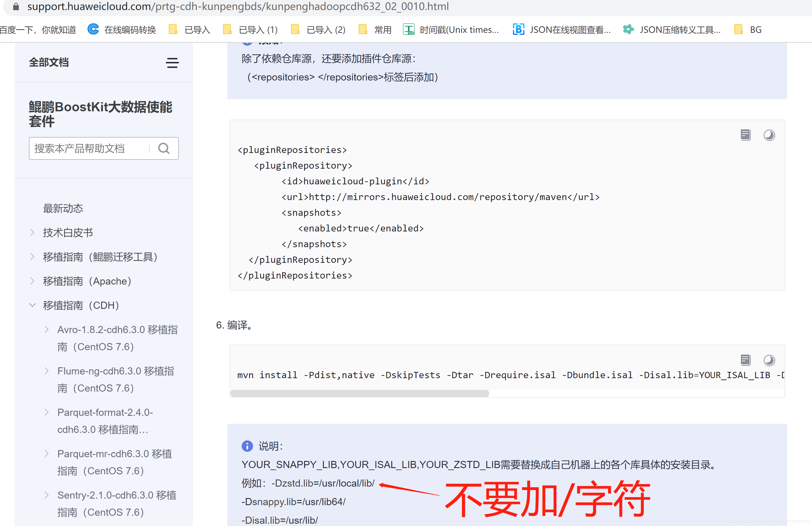Expand 移植指南（鲲鹏迁移工具）chevron
812x526 pixels.
pos(32,257)
